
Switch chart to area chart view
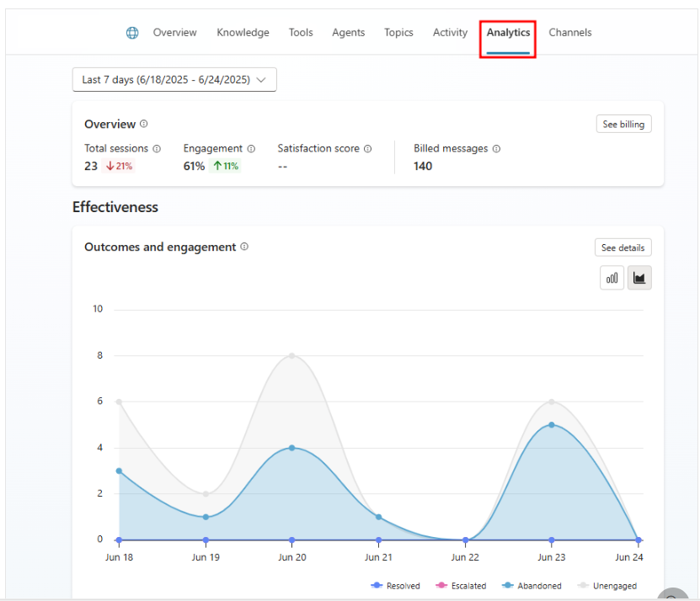[x=639, y=278]
